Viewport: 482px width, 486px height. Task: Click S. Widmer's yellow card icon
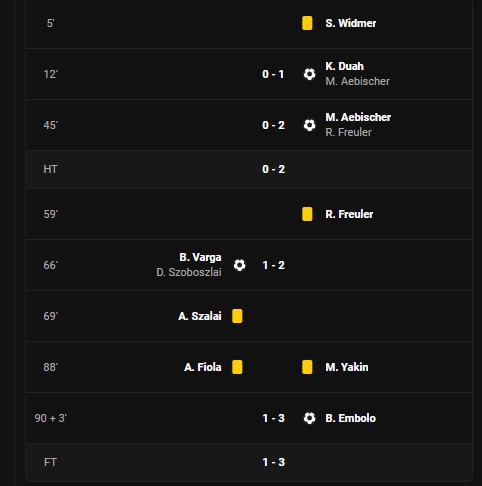click(307, 23)
